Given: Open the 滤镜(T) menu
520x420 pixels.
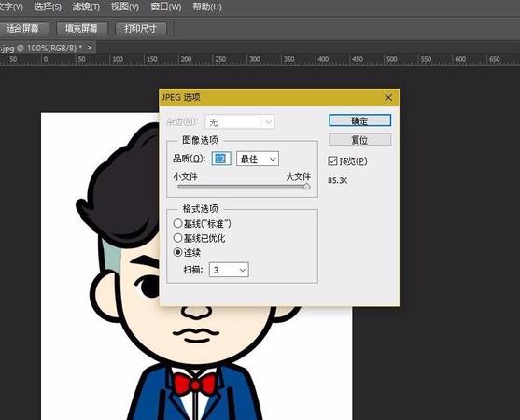Looking at the screenshot, I should pyautogui.click(x=86, y=7).
